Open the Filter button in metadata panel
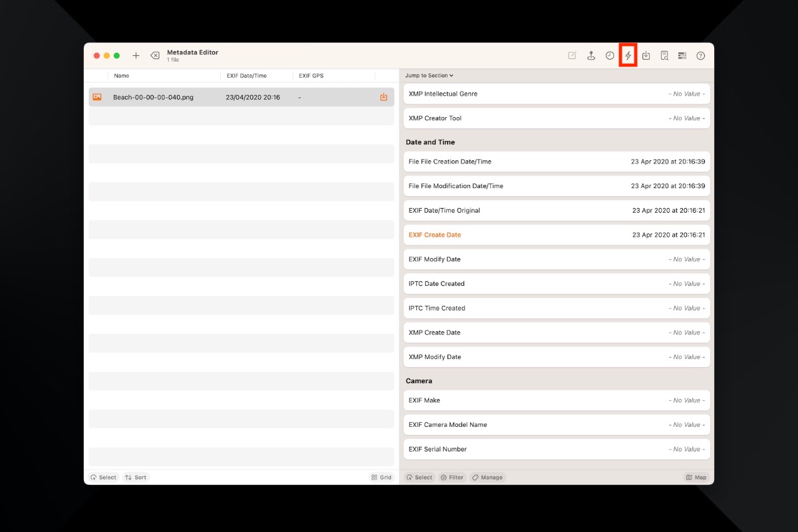Image resolution: width=798 pixels, height=532 pixels. [452, 477]
